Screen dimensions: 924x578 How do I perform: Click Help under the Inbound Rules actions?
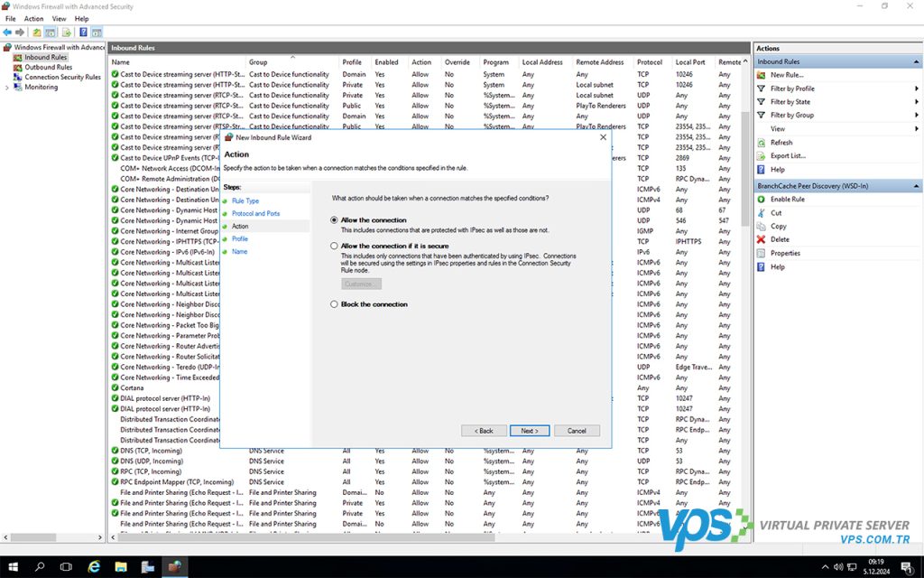pyautogui.click(x=777, y=169)
